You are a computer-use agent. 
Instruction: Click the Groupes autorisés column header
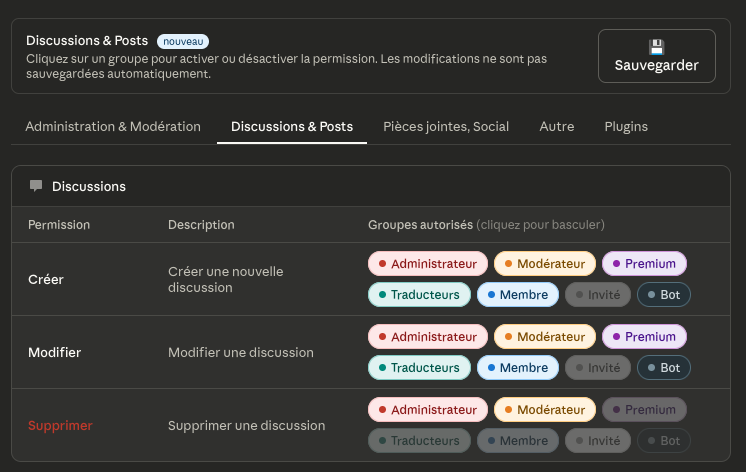[x=420, y=225]
